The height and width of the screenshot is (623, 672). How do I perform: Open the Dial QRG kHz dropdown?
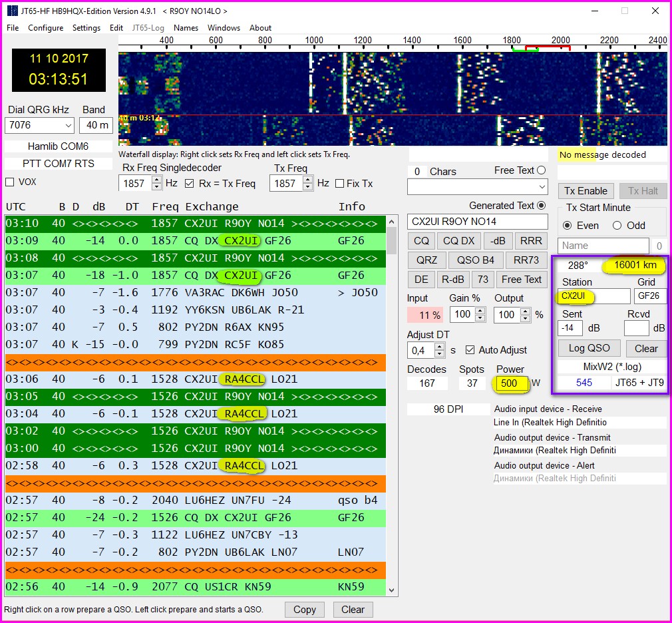point(68,125)
